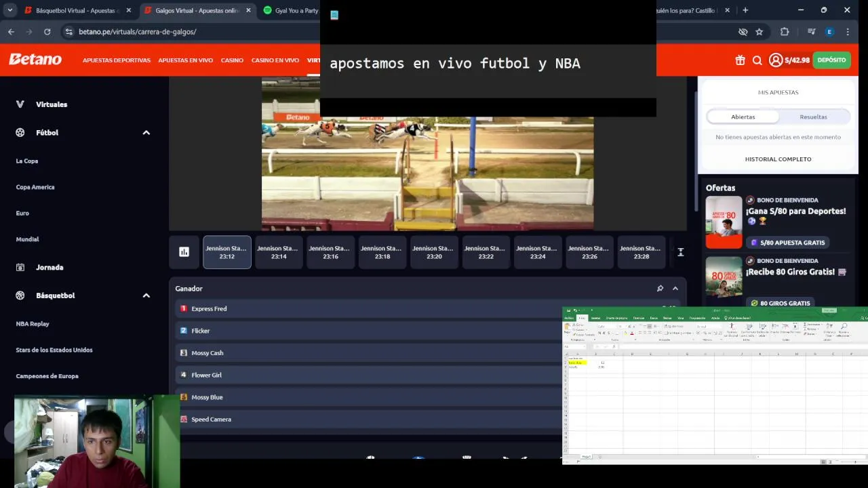
Task: Open Apuestas en Vivo menu
Action: point(185,60)
